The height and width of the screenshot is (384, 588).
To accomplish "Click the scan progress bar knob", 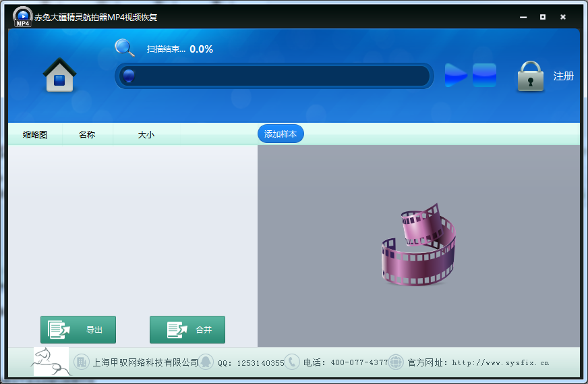I will pyautogui.click(x=129, y=76).
